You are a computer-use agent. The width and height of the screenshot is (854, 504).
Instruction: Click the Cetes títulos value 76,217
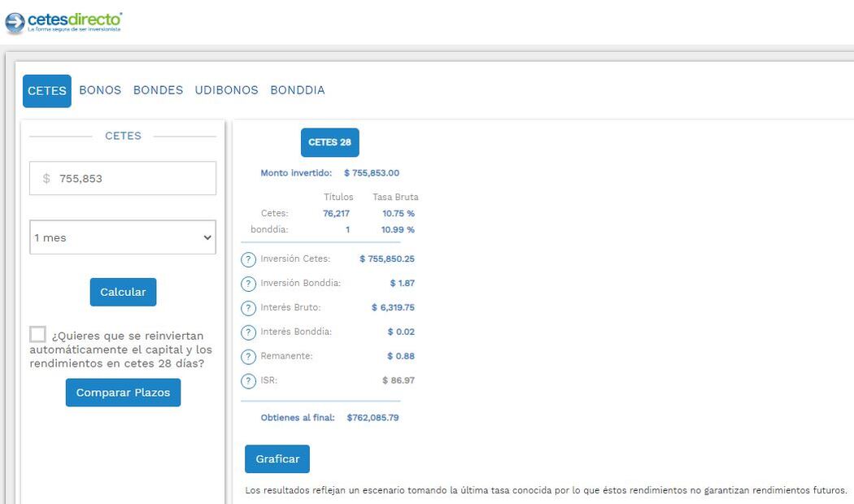(x=336, y=213)
